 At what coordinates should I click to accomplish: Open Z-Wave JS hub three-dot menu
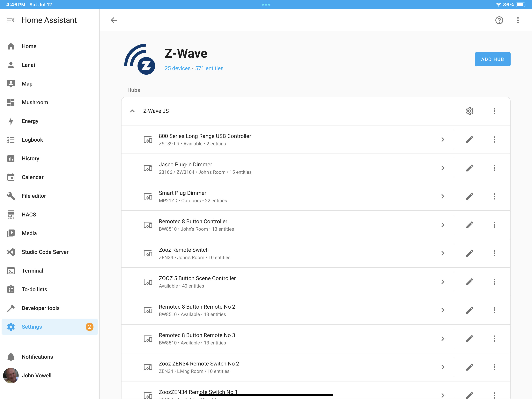[x=494, y=111]
